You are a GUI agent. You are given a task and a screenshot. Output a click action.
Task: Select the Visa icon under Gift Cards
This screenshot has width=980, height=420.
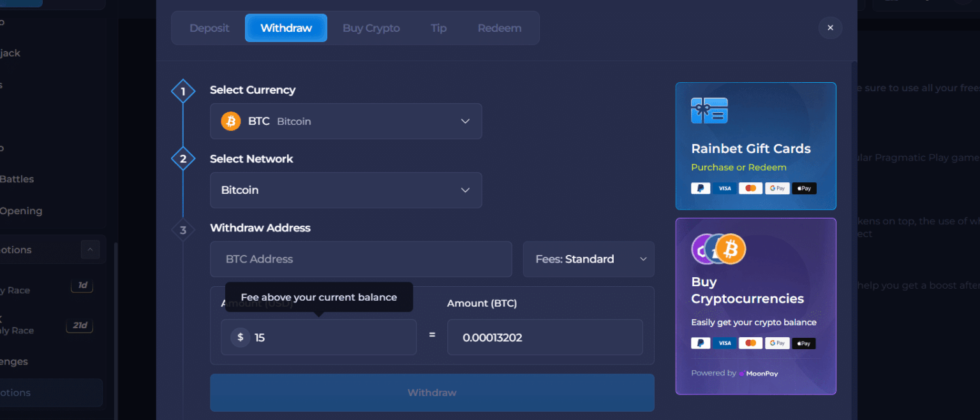point(725,187)
